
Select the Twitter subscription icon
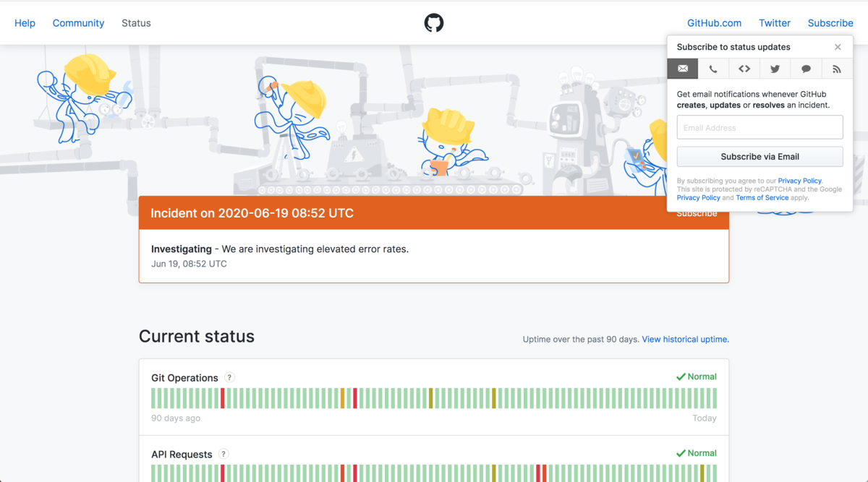tap(775, 69)
